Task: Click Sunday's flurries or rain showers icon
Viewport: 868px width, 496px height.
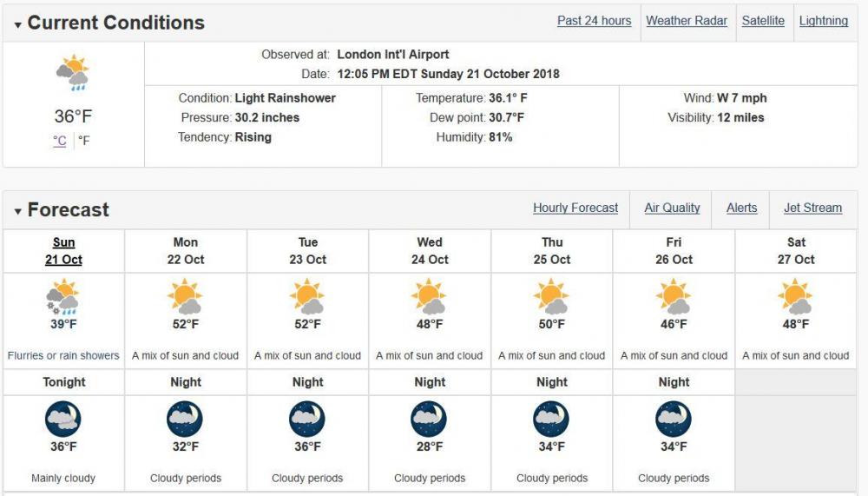Action: 63,297
